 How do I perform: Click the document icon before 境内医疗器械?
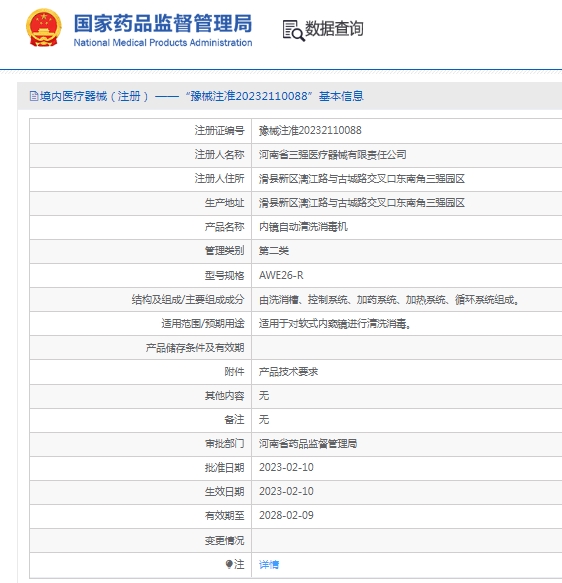pos(34,96)
